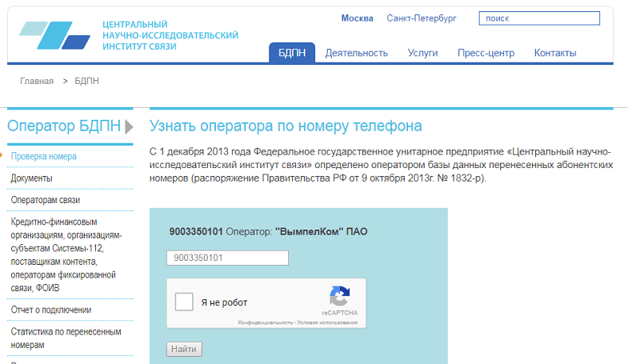The height and width of the screenshot is (364, 628).
Task: Go to Главная in breadcrumb
Action: pyautogui.click(x=37, y=81)
